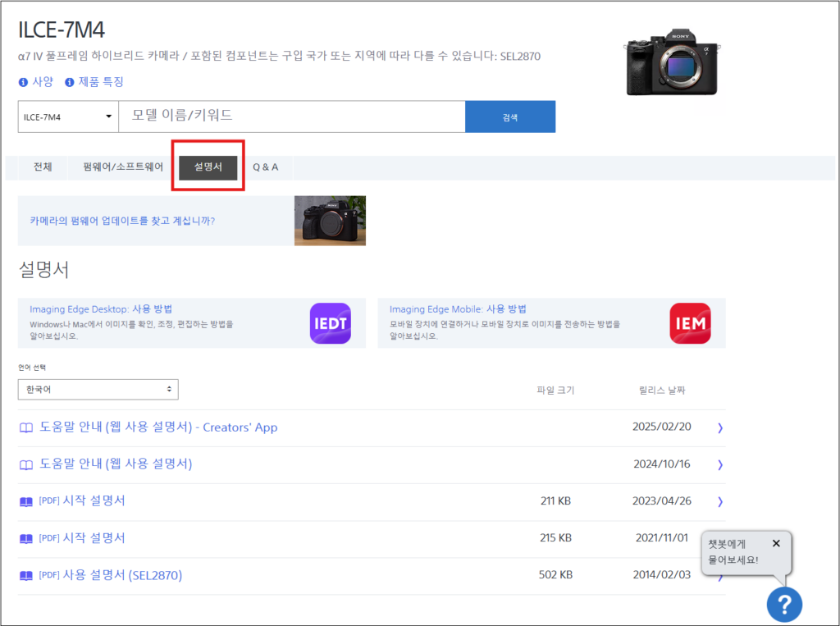Open 사용 설명서 (SEL2870) PDF
This screenshot has width=840, height=626.
point(111,575)
